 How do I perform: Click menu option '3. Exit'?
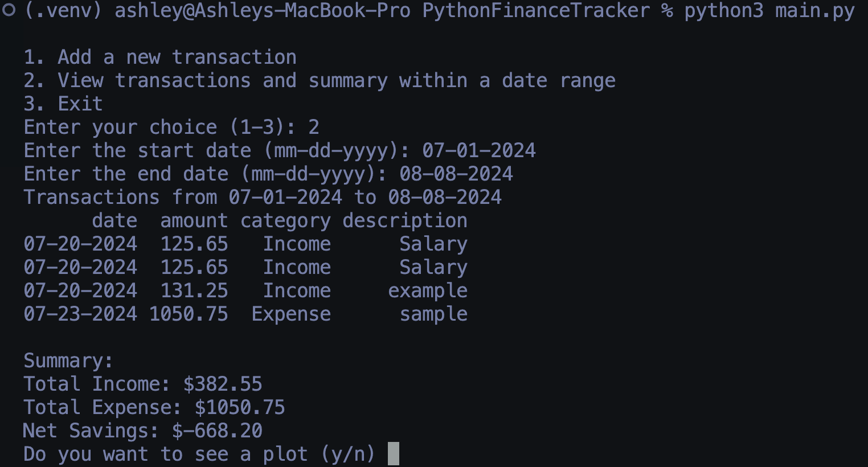pyautogui.click(x=63, y=104)
